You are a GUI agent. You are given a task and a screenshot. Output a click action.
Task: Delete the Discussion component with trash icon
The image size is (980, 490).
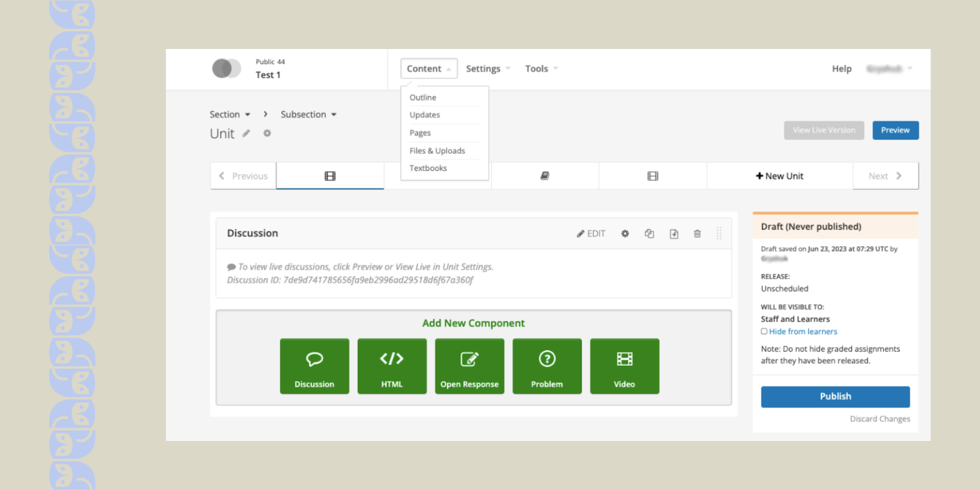coord(697,233)
